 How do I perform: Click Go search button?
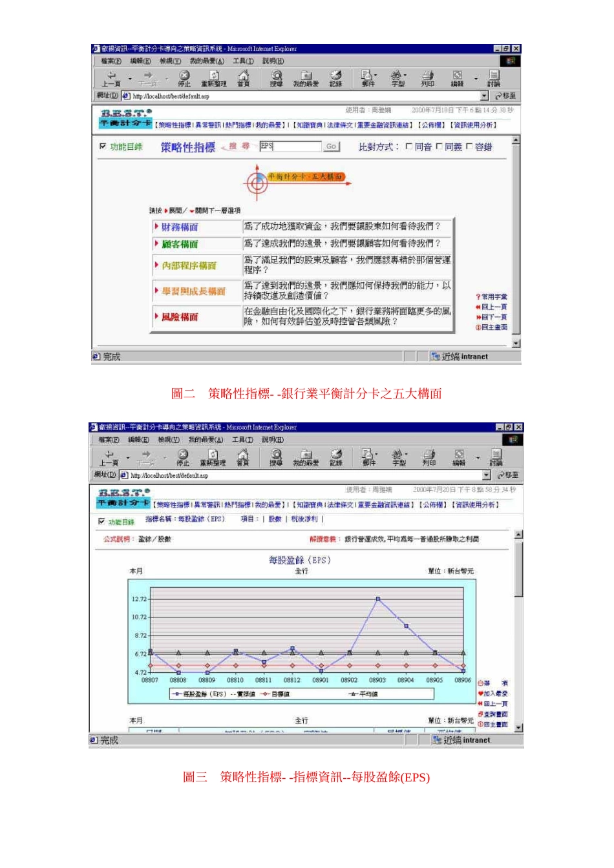coord(331,147)
